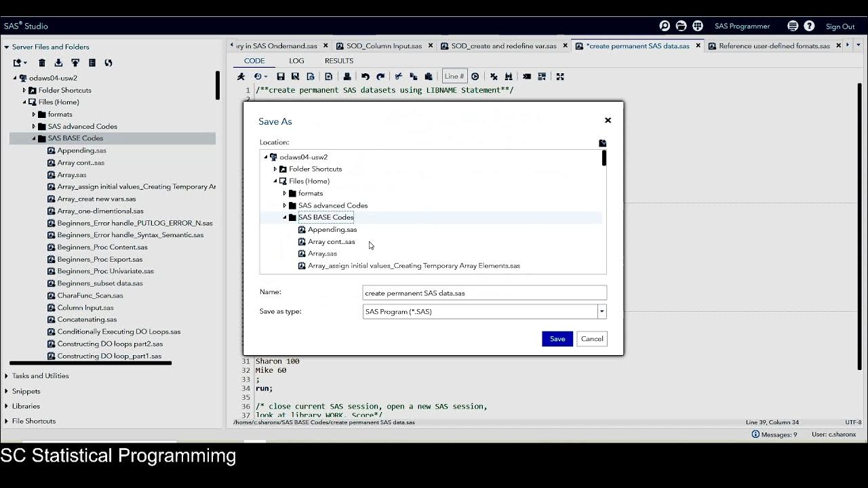Image resolution: width=868 pixels, height=488 pixels.
Task: Collapse Server Files and Folders section
Action: coord(6,47)
